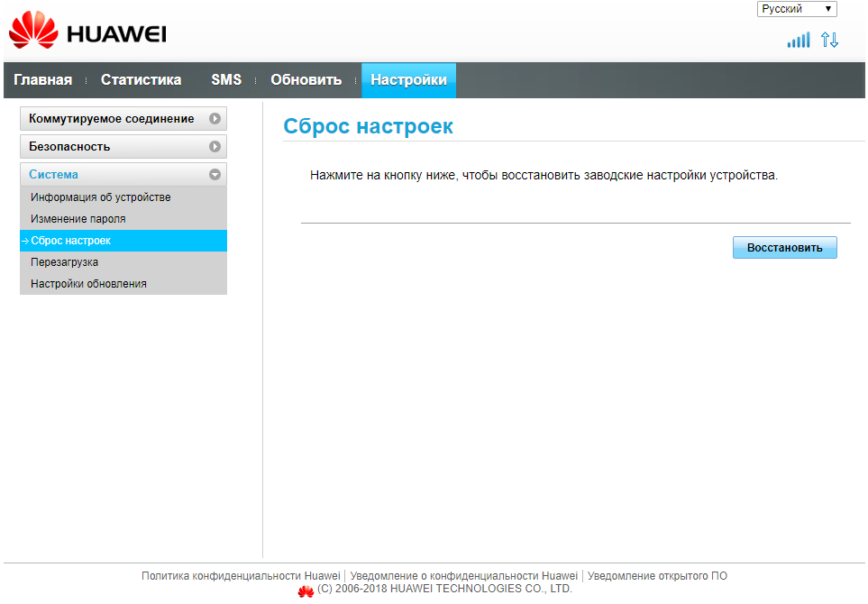Open Информация об устройстве page
868x604 pixels.
click(123, 197)
